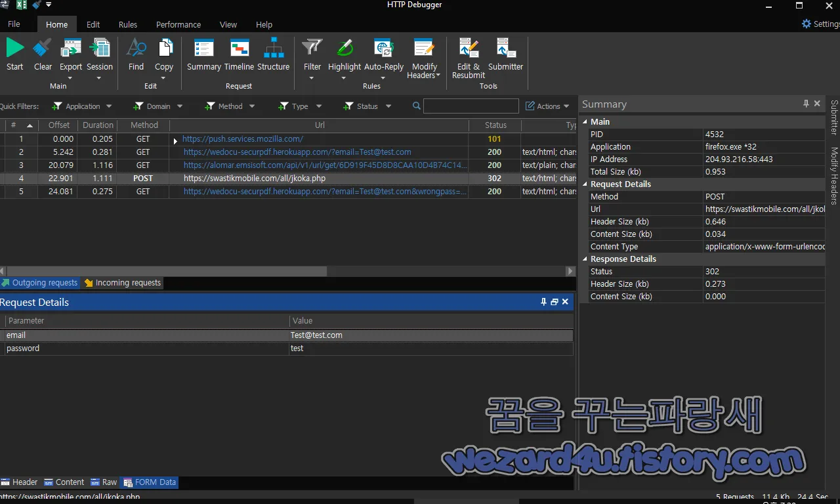Viewport: 840px width, 504px height.
Task: Start capturing with the Start button
Action: pos(14,54)
